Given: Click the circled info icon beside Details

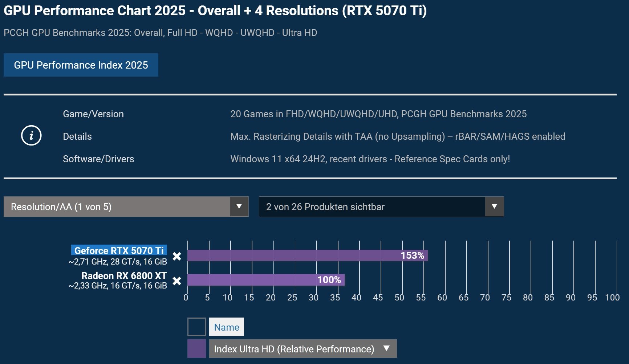Looking at the screenshot, I should click(x=31, y=136).
